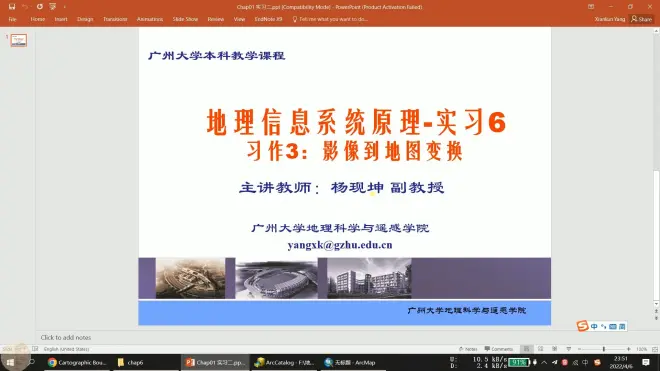Switch to the Home ribbon tab

pyautogui.click(x=37, y=19)
